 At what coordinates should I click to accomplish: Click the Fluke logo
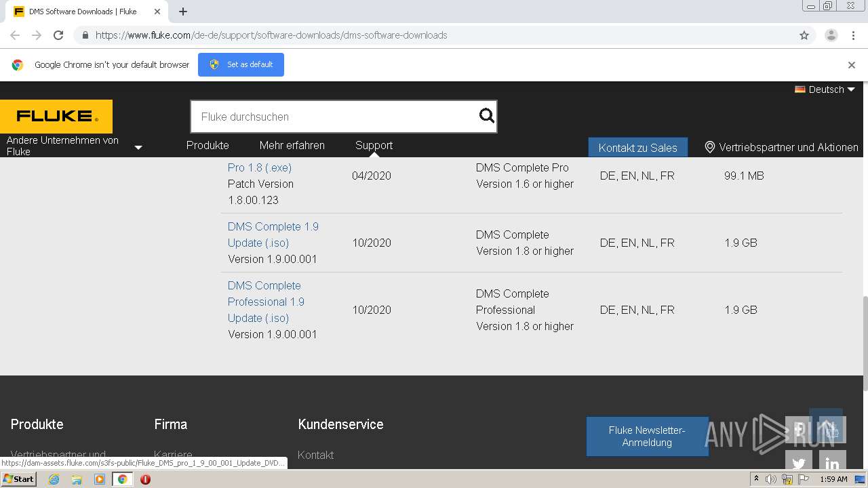pyautogui.click(x=56, y=117)
